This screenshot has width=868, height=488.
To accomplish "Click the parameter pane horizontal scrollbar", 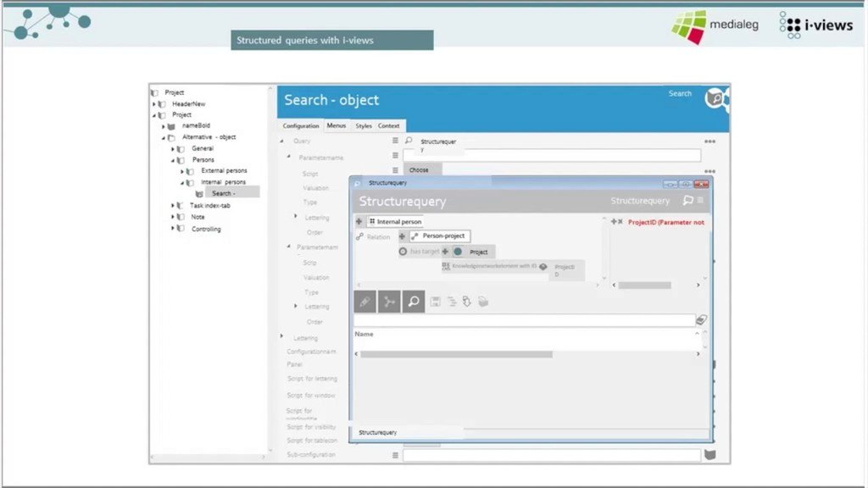I will [644, 286].
